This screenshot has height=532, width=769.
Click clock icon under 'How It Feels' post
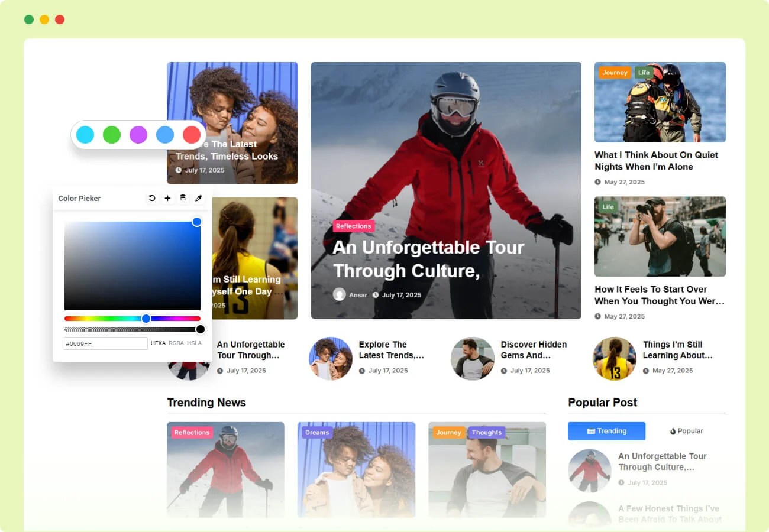coord(598,316)
